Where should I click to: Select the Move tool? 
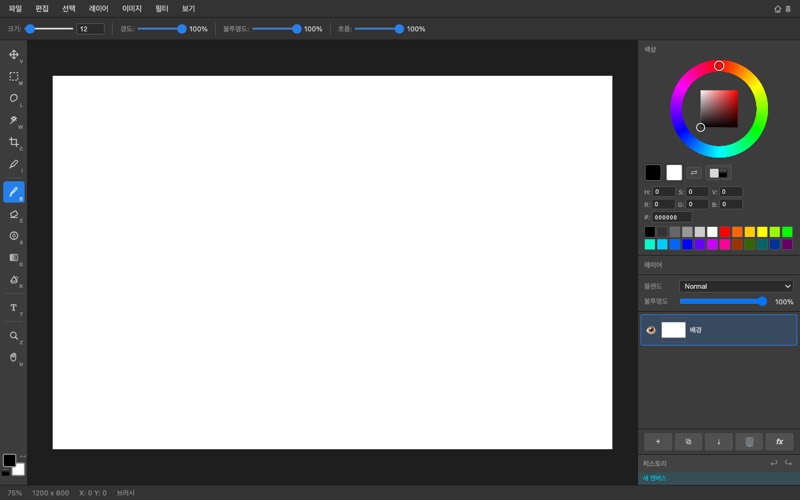tap(14, 55)
